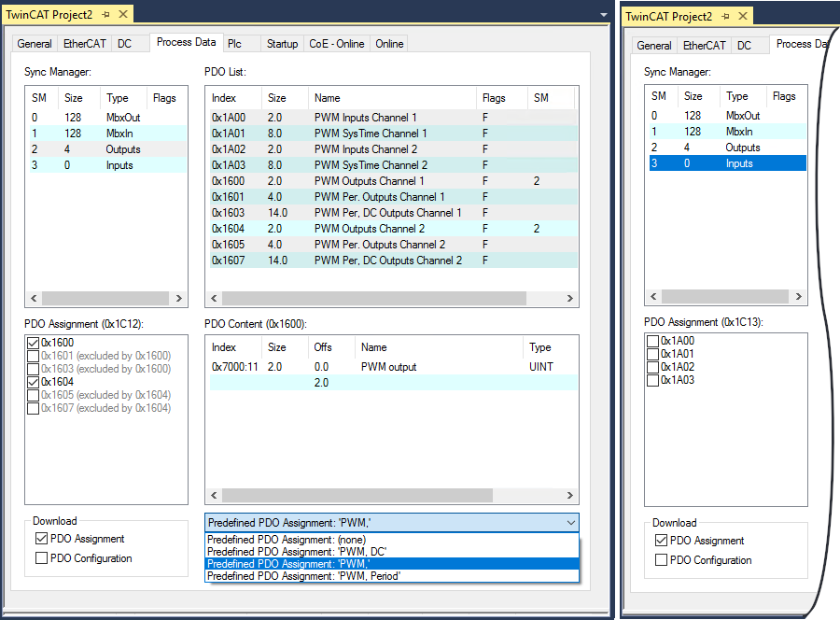Screen dimensions: 840x620
Task: Open General tab in right window
Action: tap(654, 46)
